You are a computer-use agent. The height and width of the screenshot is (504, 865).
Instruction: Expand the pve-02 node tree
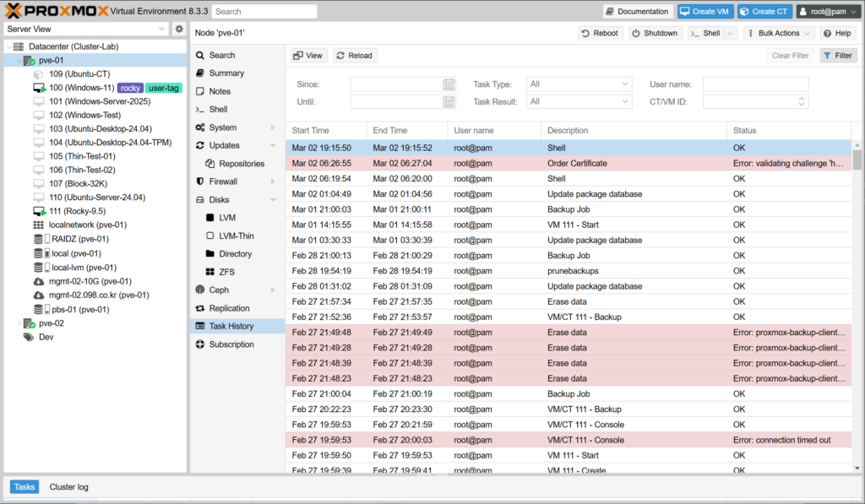coord(19,323)
